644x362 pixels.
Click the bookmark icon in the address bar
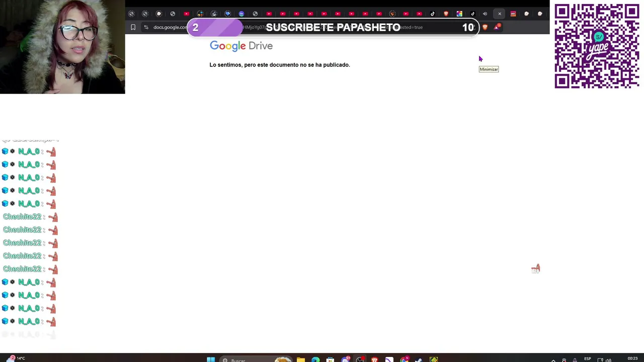pyautogui.click(x=133, y=27)
